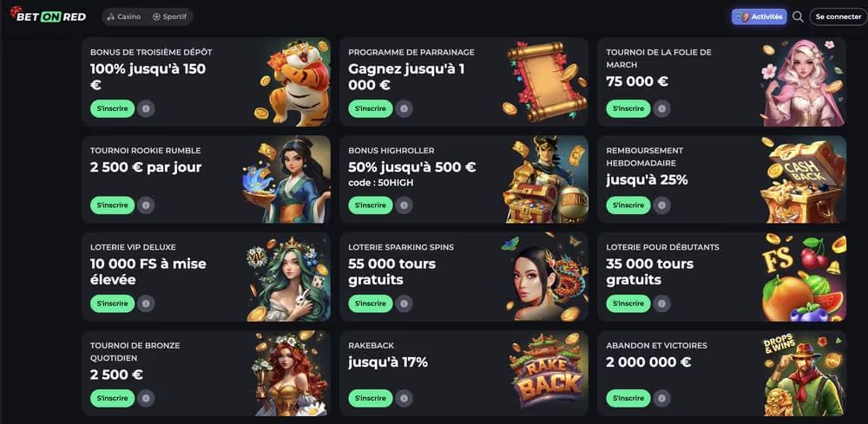View info icon for Loterie VIP Deluxe
868x424 pixels.
[x=146, y=303]
